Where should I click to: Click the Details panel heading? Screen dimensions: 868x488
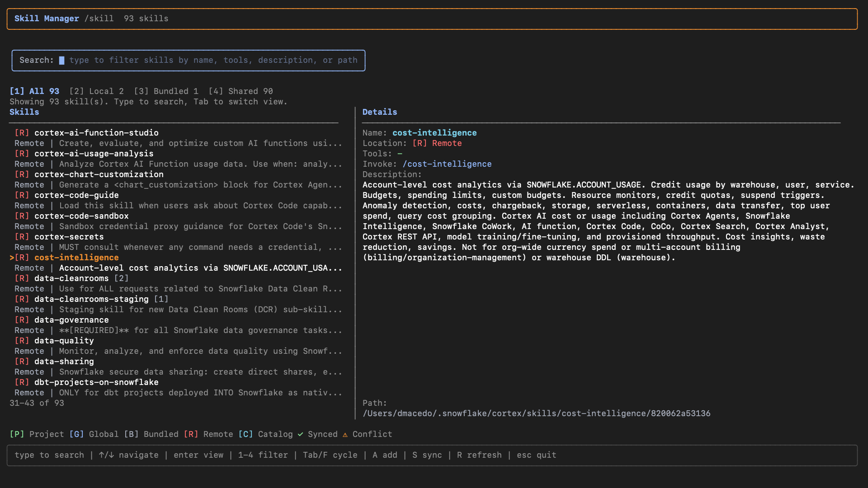tap(380, 112)
